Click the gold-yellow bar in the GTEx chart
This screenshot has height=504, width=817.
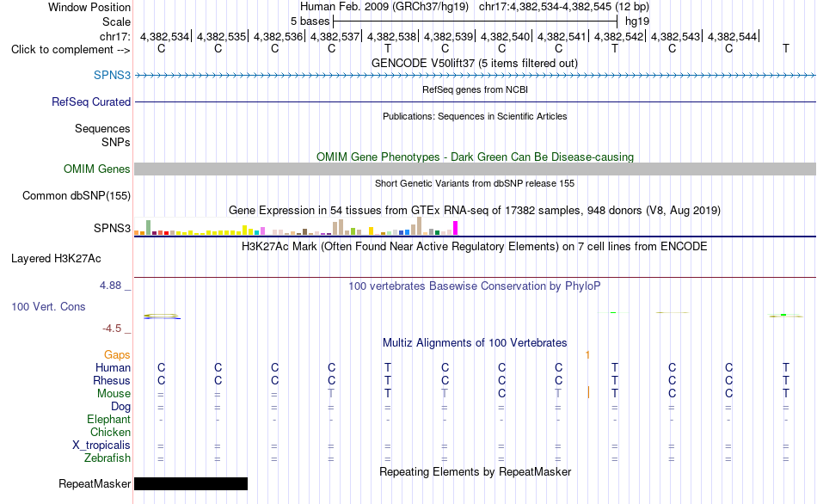click(x=371, y=230)
